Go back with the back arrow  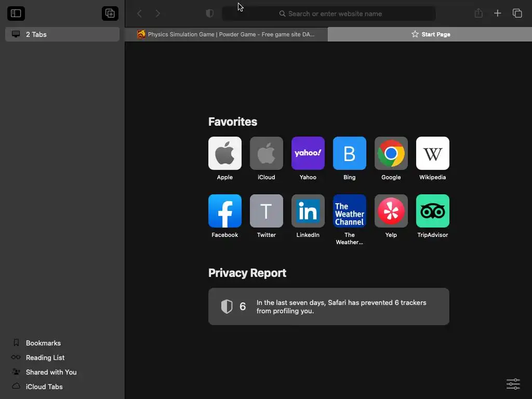(139, 14)
